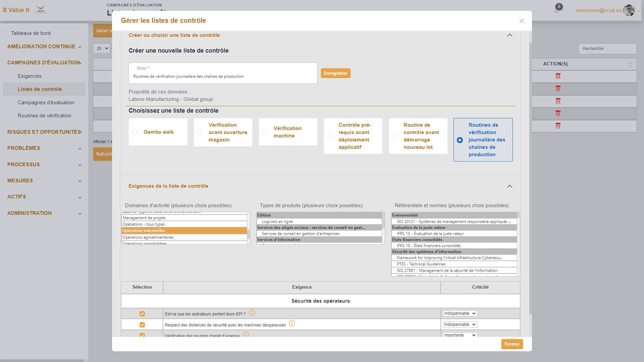
Task: Choose the 'Vérification machine' radio option
Action: tap(265, 132)
